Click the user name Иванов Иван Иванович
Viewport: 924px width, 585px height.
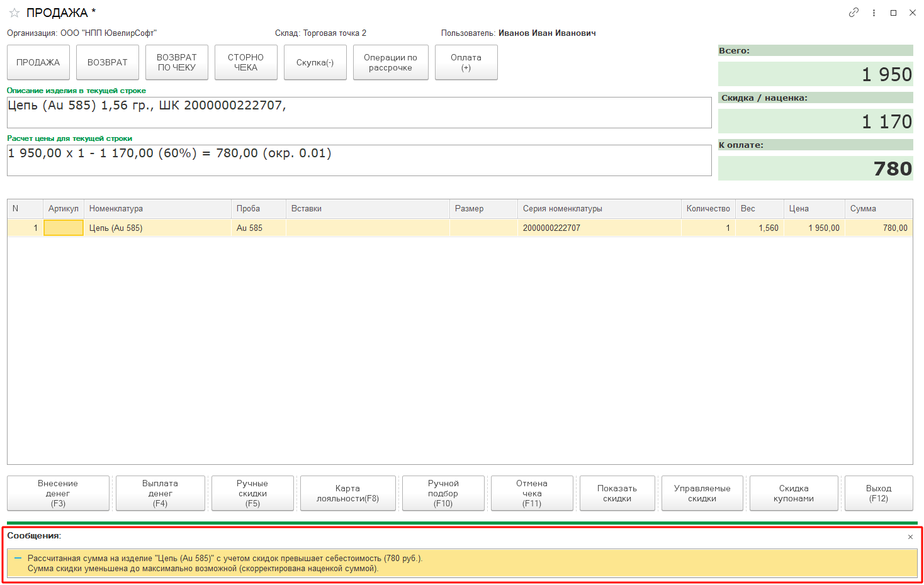click(547, 33)
